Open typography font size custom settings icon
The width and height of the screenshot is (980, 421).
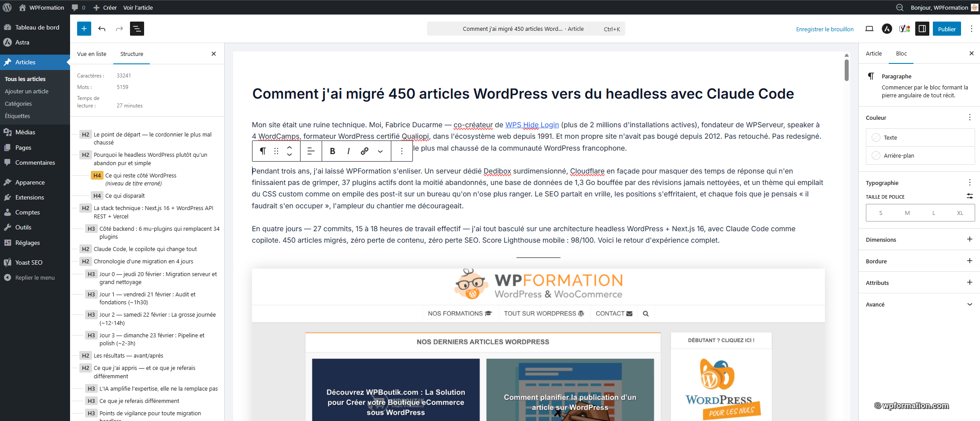(970, 196)
